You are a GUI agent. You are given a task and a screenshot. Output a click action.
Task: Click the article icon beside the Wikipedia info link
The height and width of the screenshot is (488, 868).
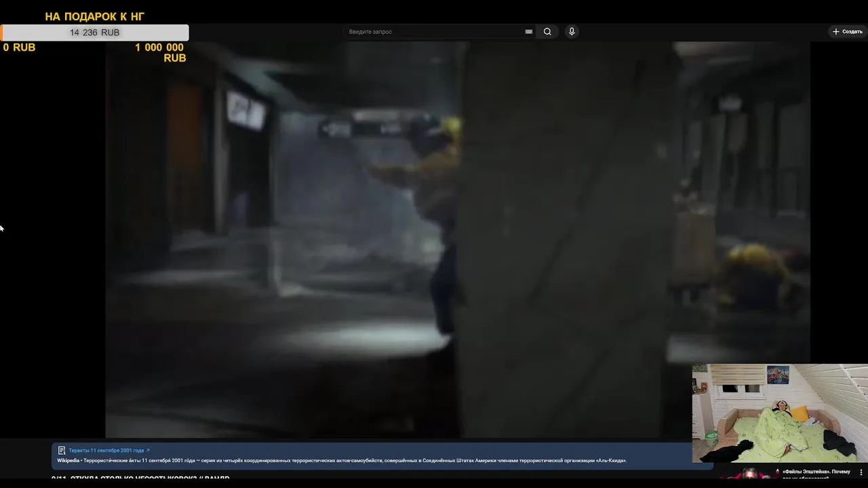pos(62,450)
